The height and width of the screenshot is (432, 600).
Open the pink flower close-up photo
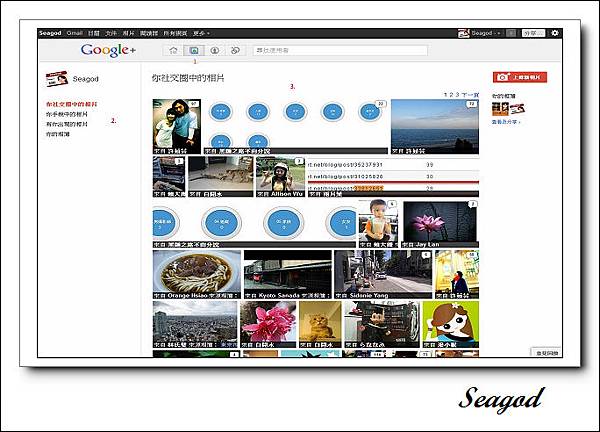tap(268, 324)
